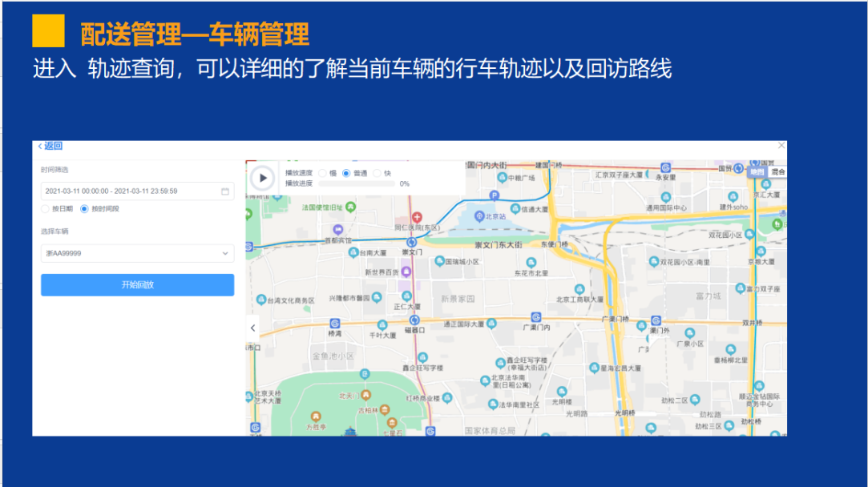Click the 广渠门内 subway station icon
868x487 pixels.
tap(536, 318)
